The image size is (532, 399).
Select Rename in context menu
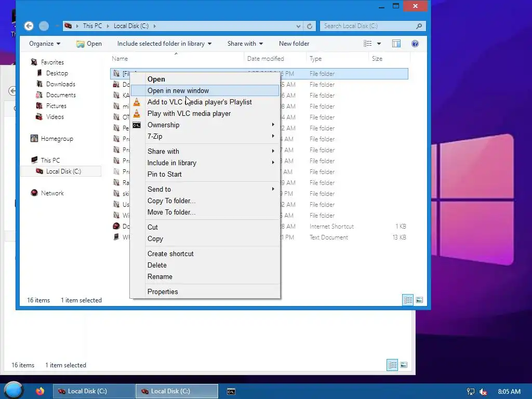(205, 276)
